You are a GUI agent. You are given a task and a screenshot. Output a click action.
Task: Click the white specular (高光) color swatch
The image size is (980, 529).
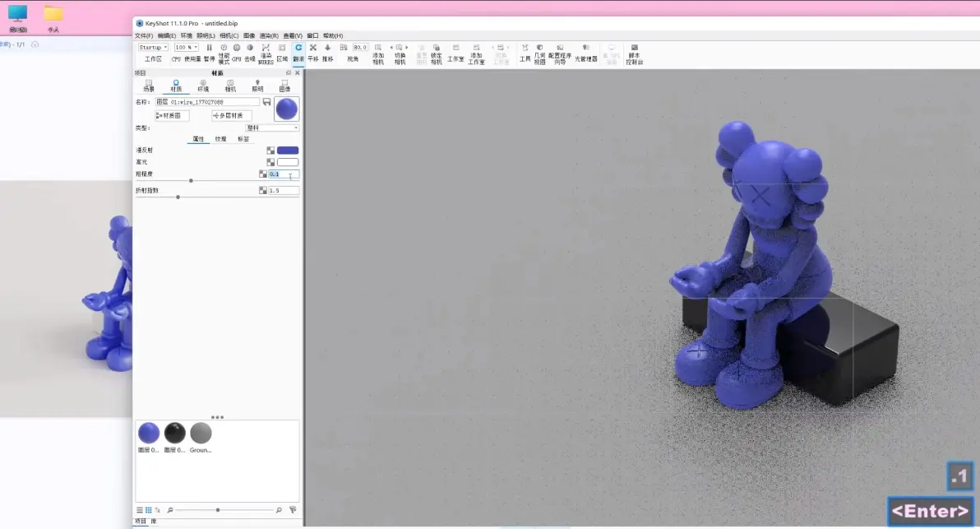pos(288,162)
